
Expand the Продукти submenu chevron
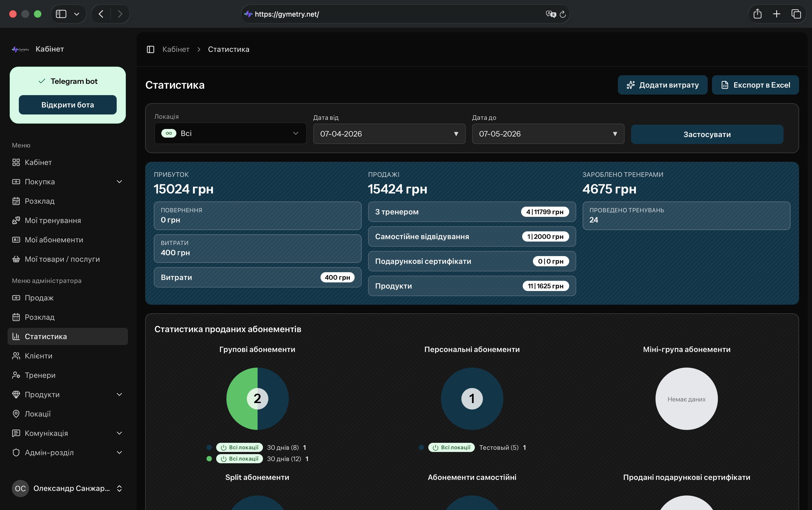pos(119,394)
